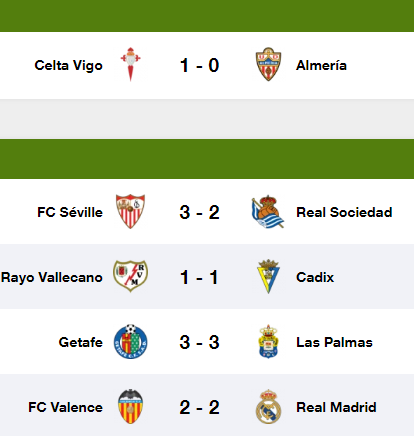Open the Real Sociedad team name link
The width and height of the screenshot is (414, 436).
(344, 212)
